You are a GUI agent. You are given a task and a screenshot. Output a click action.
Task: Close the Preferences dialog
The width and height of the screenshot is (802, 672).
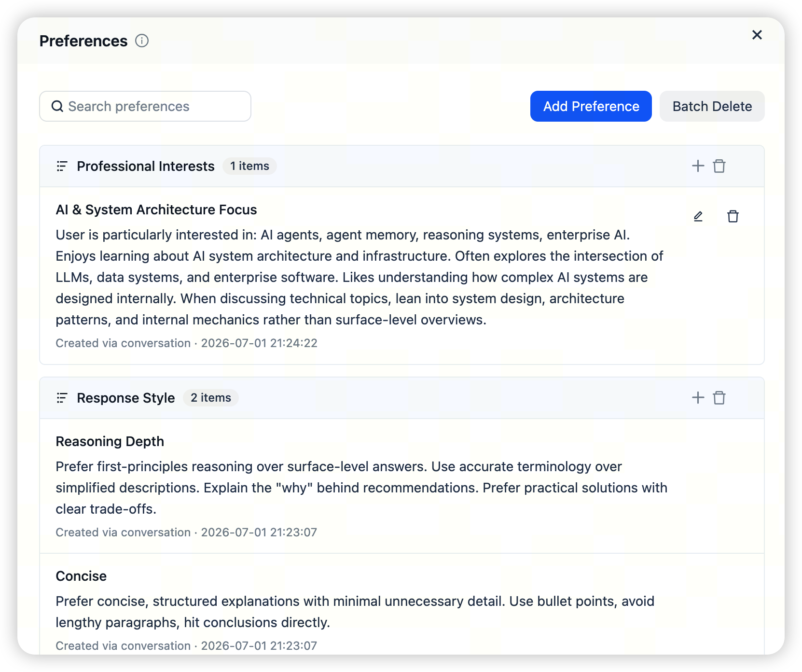click(x=757, y=35)
